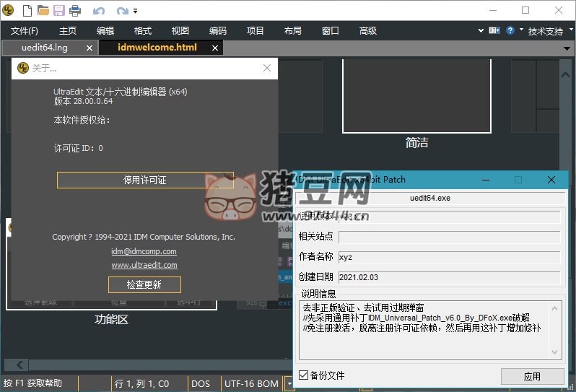Open the 技术支持 dropdown
The width and height of the screenshot is (576, 392).
coord(549,31)
